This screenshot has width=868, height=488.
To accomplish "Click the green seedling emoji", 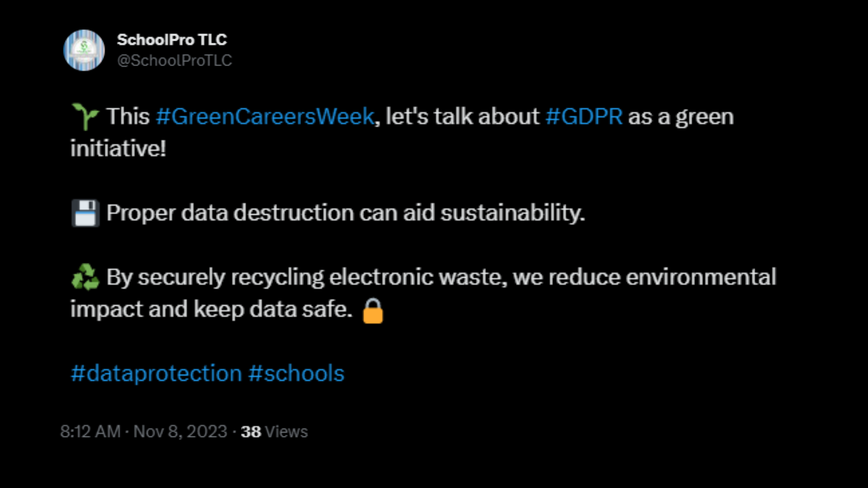I will click(x=85, y=117).
